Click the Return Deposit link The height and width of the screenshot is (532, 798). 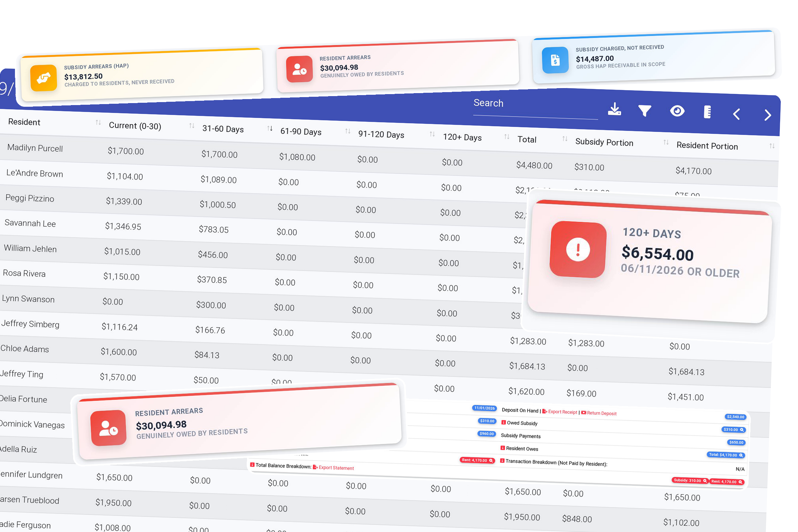tap(599, 413)
